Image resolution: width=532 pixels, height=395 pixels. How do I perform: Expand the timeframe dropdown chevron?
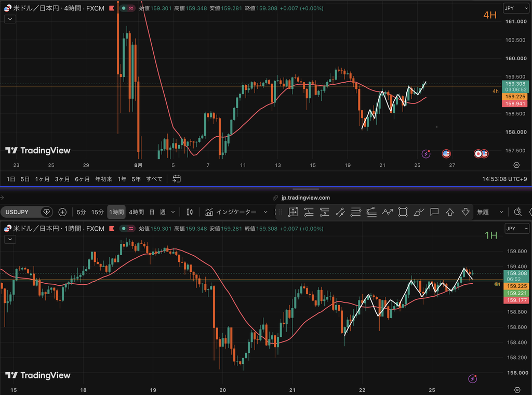coord(173,212)
